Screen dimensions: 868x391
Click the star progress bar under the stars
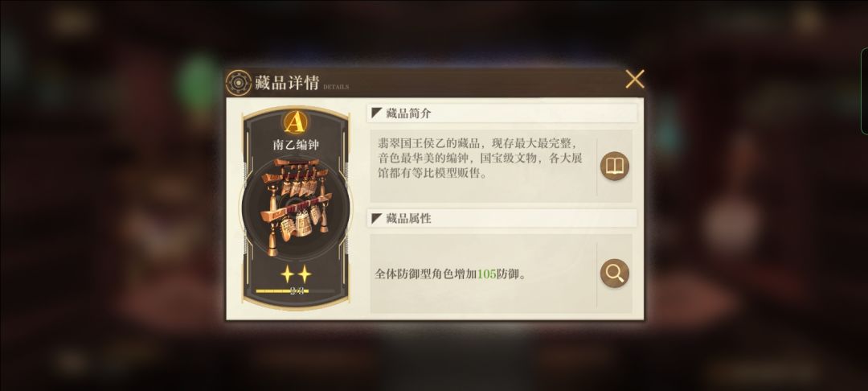tap(296, 290)
